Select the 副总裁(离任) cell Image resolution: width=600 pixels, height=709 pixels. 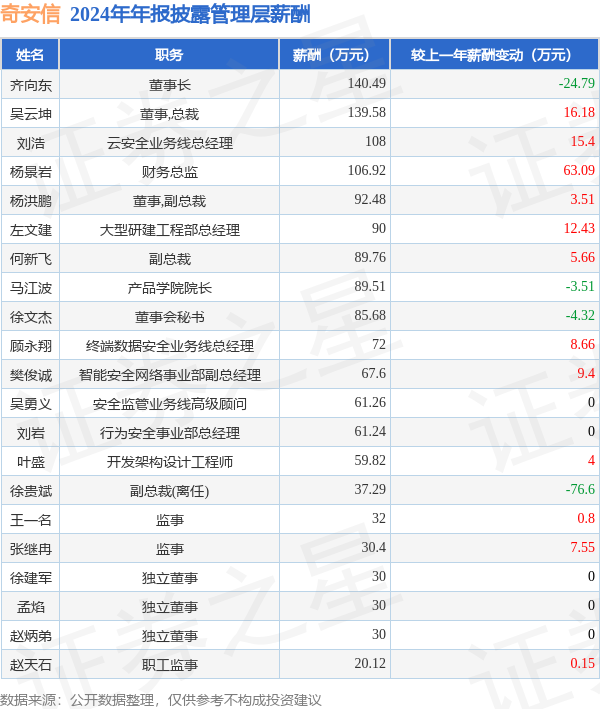[170, 491]
